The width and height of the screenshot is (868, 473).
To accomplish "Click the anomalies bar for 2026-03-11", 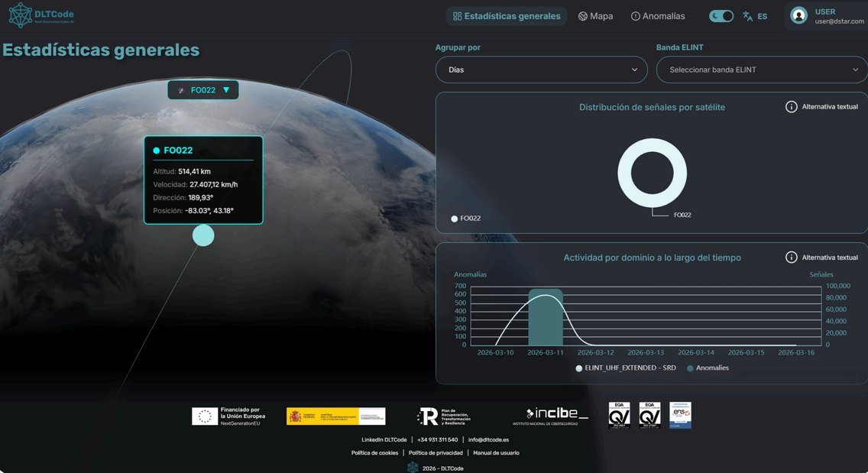I will (546, 317).
